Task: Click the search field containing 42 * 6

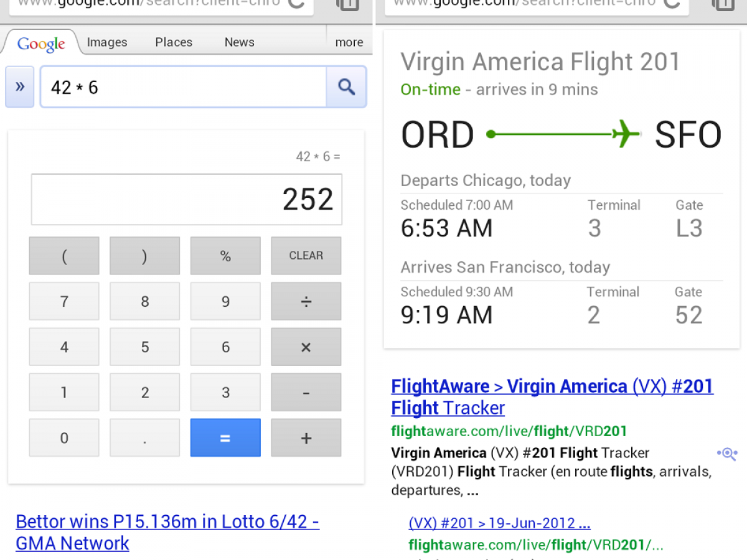Action: [x=183, y=87]
